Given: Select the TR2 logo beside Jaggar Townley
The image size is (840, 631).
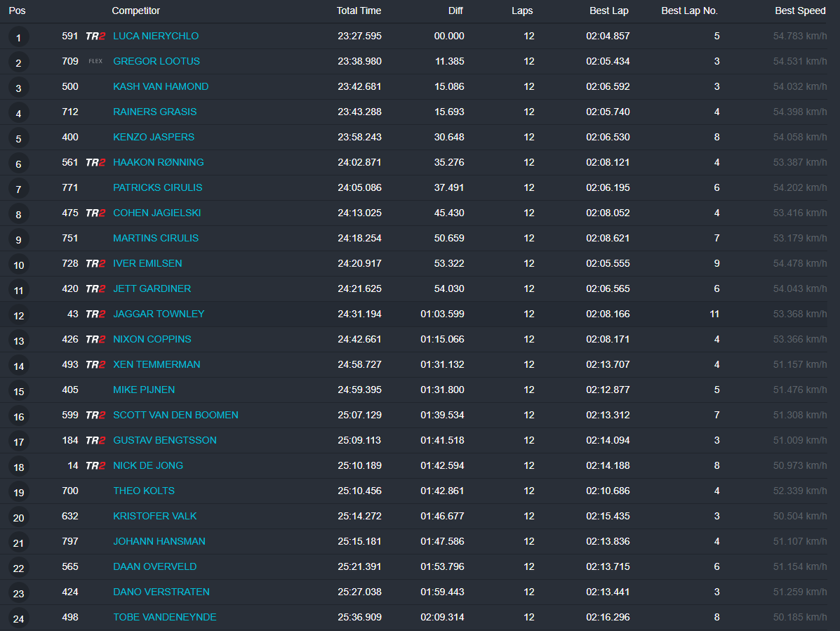Looking at the screenshot, I should pyautogui.click(x=95, y=314).
